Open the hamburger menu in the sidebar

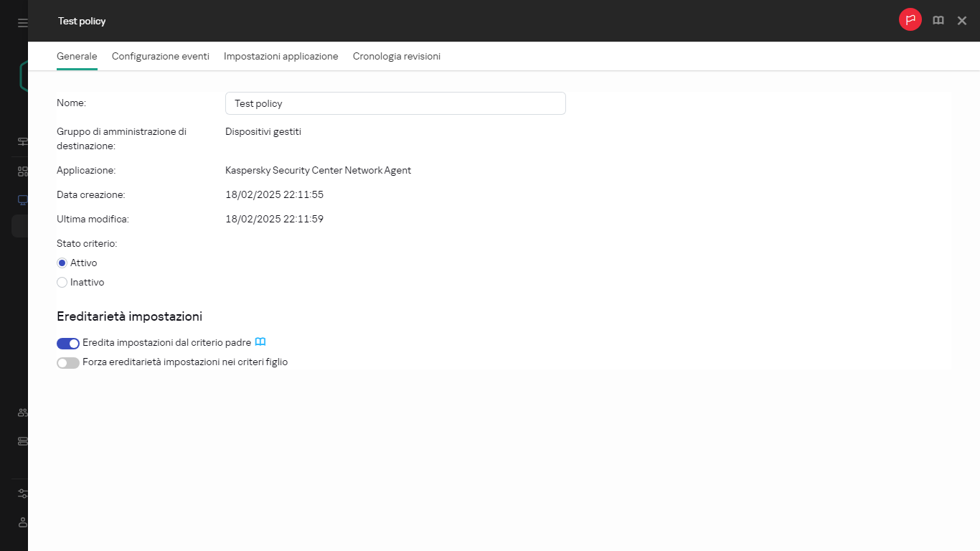tap(22, 23)
